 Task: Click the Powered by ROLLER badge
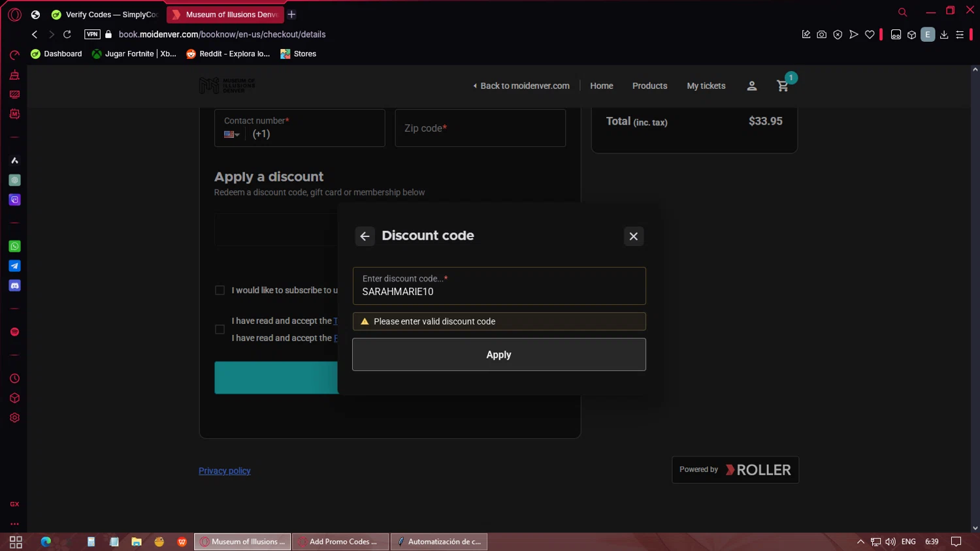coord(735,469)
